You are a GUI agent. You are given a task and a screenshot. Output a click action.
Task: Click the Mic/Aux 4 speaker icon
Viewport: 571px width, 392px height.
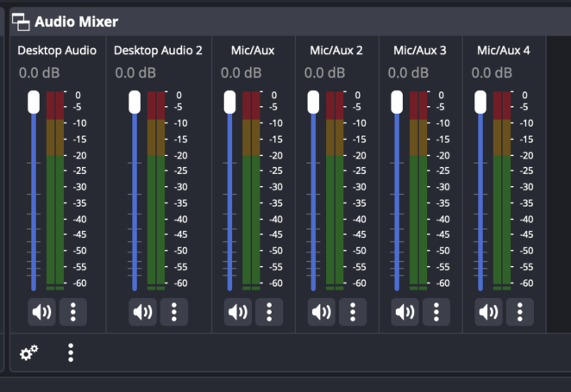point(489,312)
